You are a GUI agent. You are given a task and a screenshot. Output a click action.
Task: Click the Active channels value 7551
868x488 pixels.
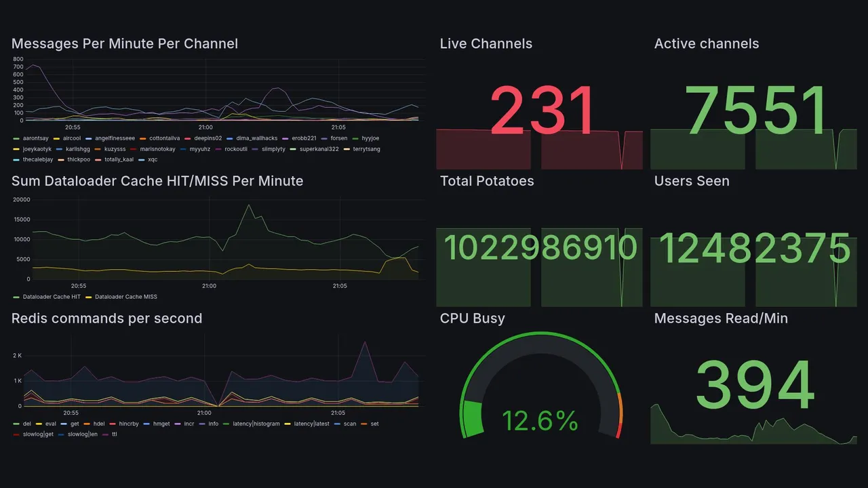click(x=757, y=111)
